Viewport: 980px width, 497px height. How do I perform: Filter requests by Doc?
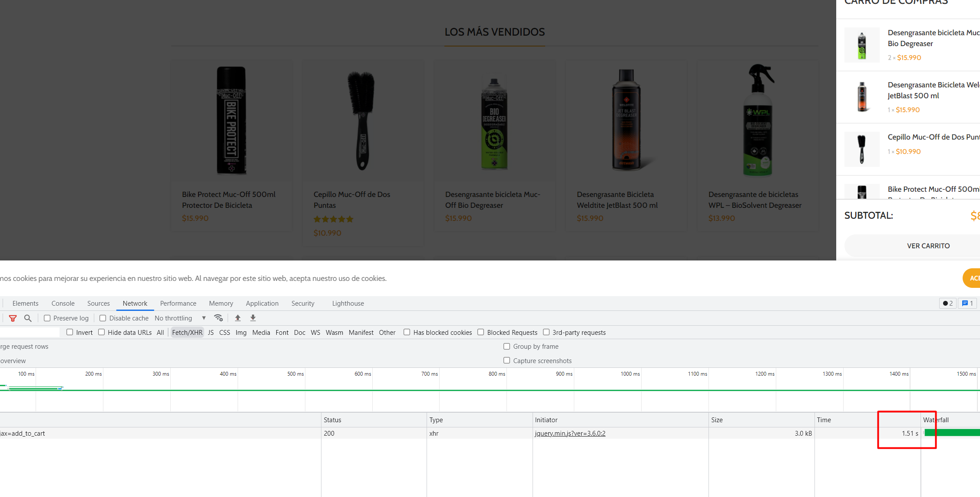pos(300,333)
